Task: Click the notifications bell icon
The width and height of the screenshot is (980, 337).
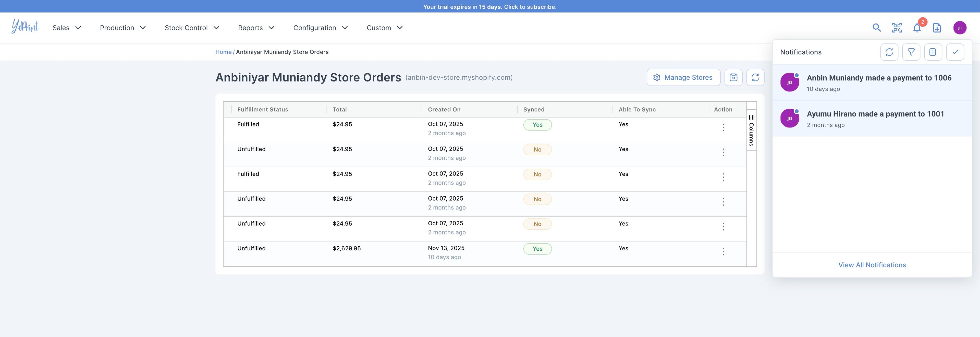Action: point(917,28)
